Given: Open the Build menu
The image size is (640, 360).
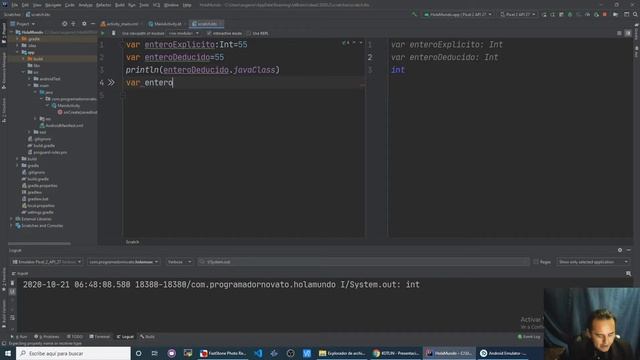Looking at the screenshot, I should [x=120, y=5].
